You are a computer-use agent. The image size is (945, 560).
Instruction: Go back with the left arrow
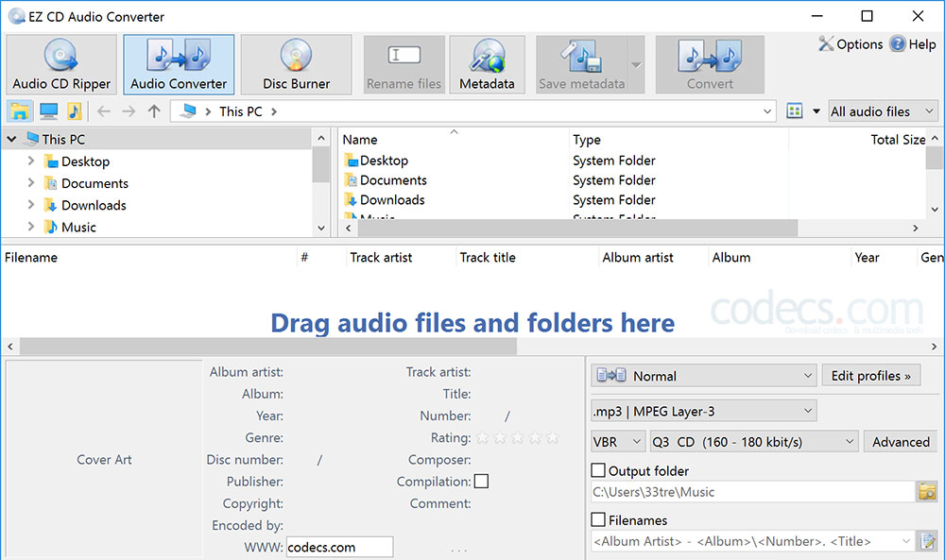104,111
